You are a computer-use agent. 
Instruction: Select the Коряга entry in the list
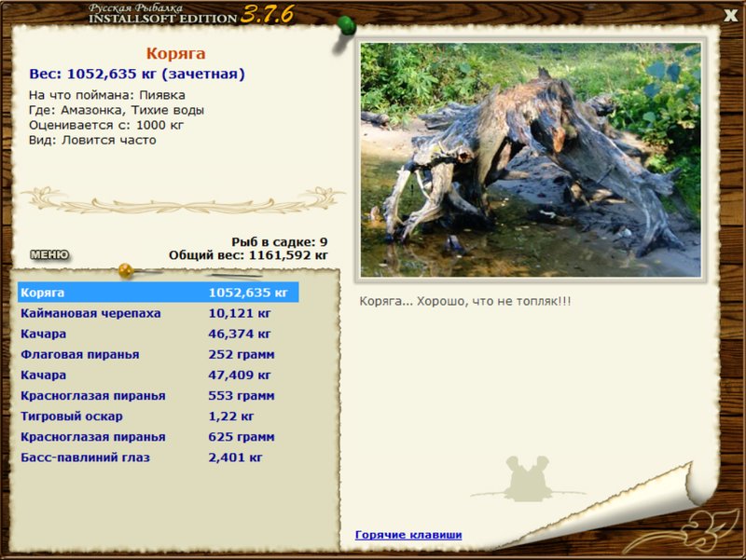(159, 293)
